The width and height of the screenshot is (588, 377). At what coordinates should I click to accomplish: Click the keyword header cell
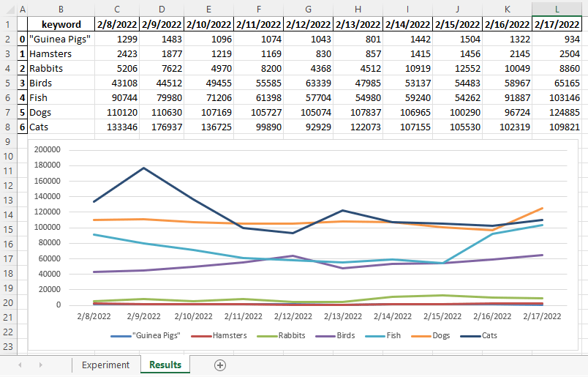pyautogui.click(x=61, y=24)
